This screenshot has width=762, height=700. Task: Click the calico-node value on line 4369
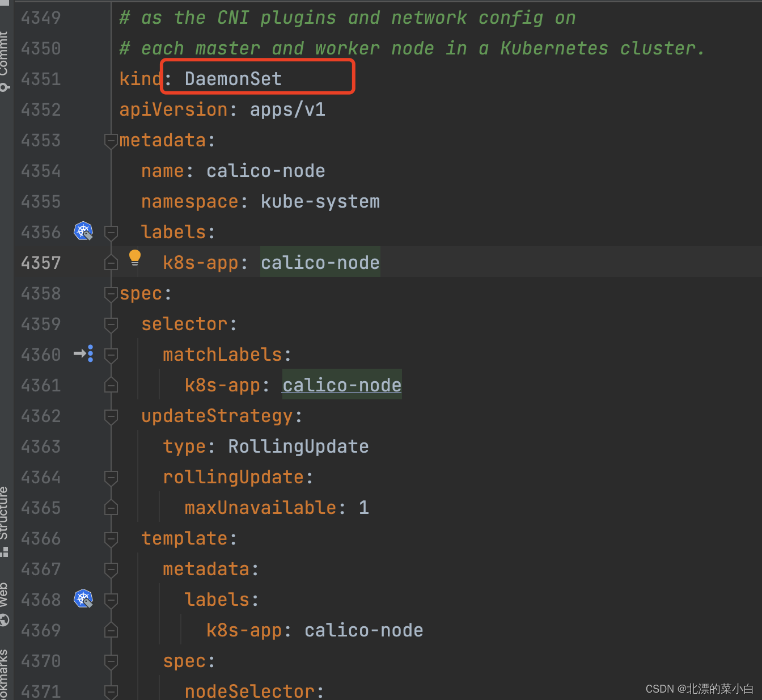[364, 630]
